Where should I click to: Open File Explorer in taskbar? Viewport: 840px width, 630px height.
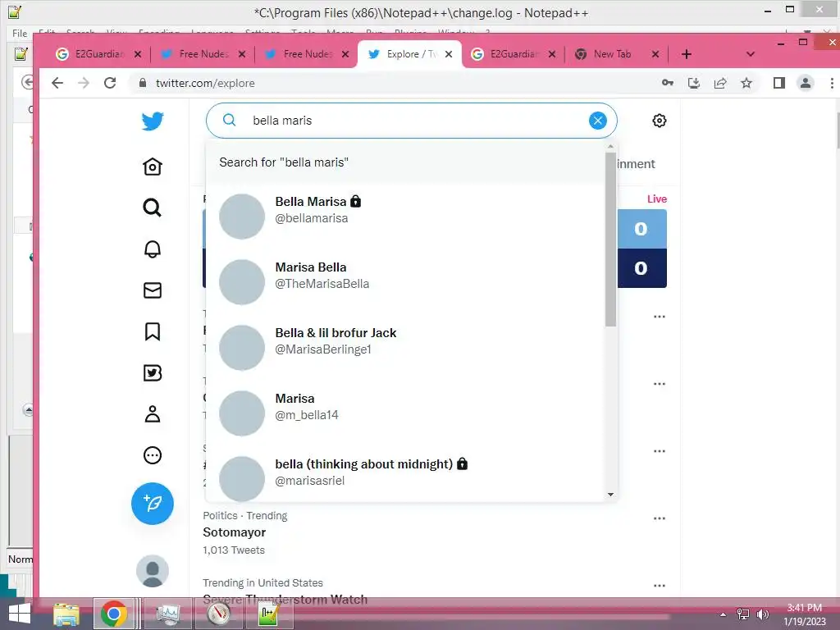click(x=66, y=614)
